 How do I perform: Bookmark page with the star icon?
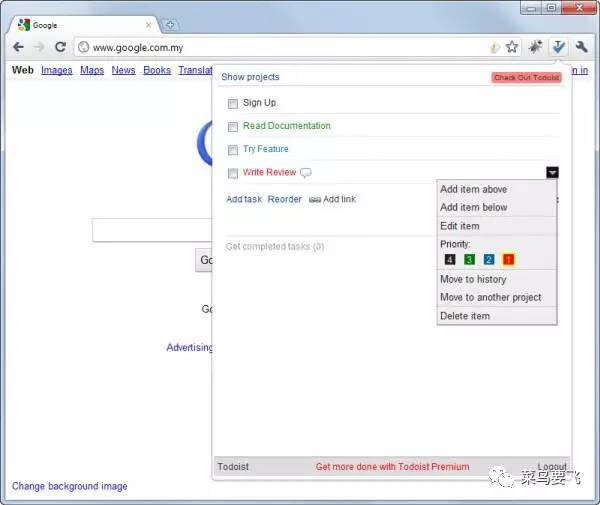point(512,47)
